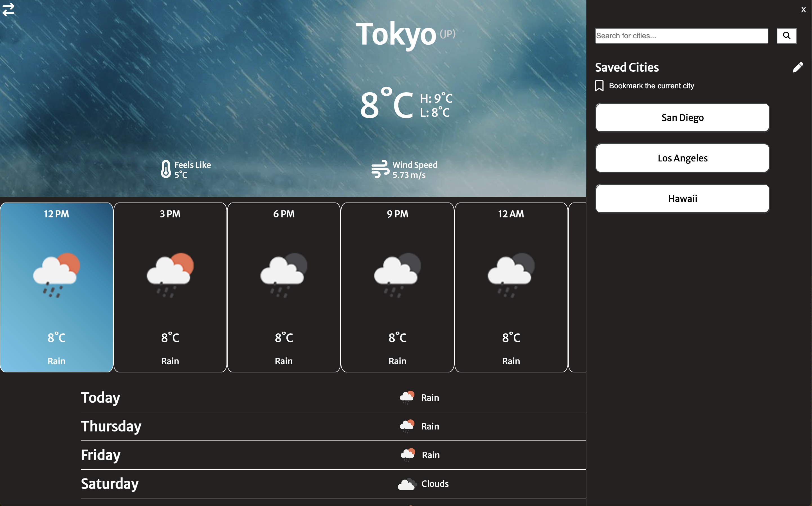Click Saturday's clouds weather icon
812x506 pixels.
tap(407, 484)
